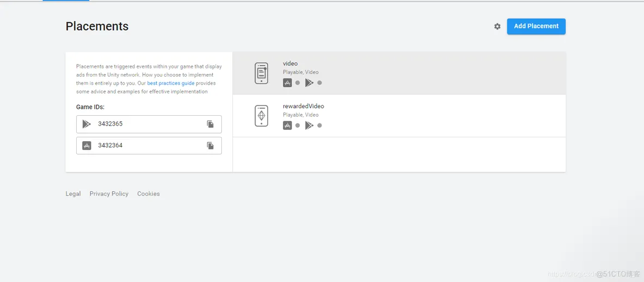Click 'Playable, Video' under rewardedVideo
644x282 pixels.
click(301, 115)
